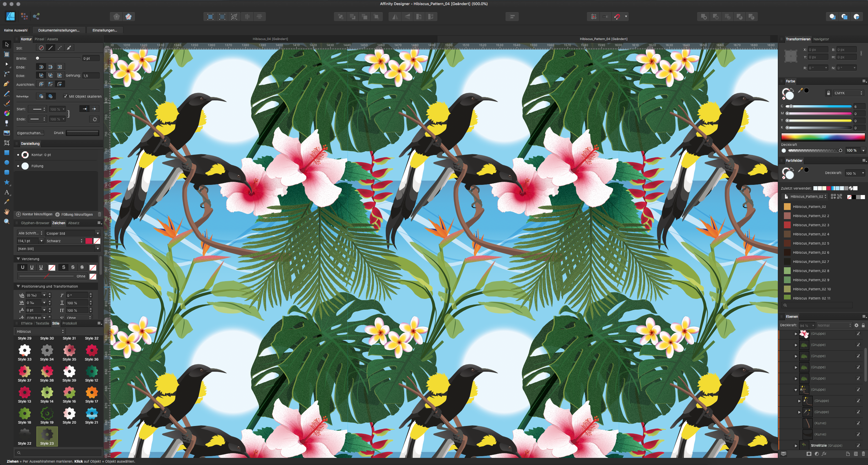The image size is (868, 465).
Task: Click the Einstellungen... button
Action: pos(105,30)
